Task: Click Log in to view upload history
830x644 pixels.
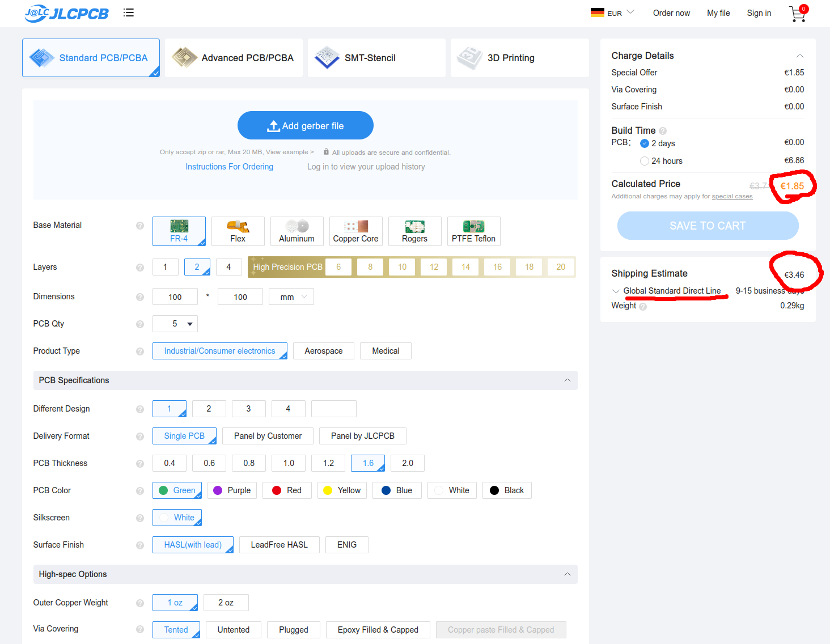Action: (366, 167)
